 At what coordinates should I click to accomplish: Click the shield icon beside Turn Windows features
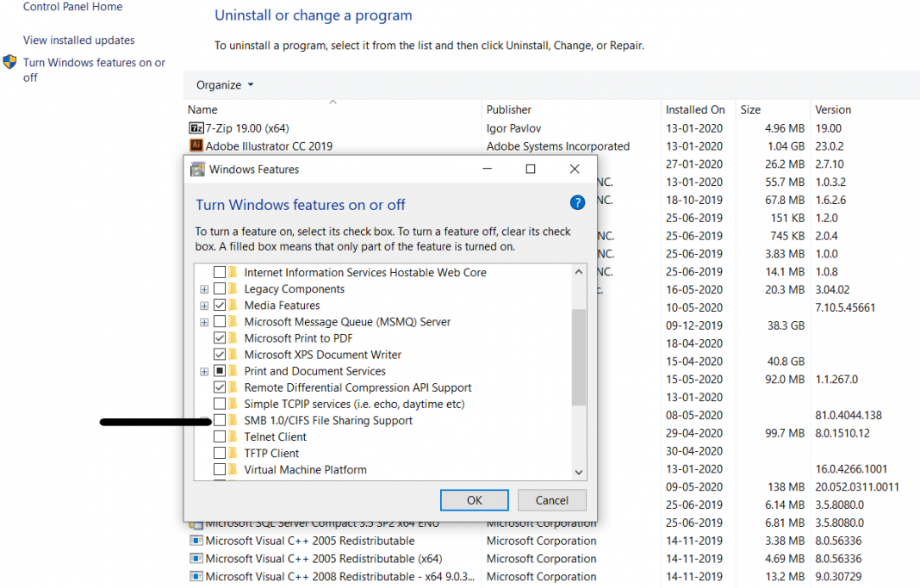[10, 62]
